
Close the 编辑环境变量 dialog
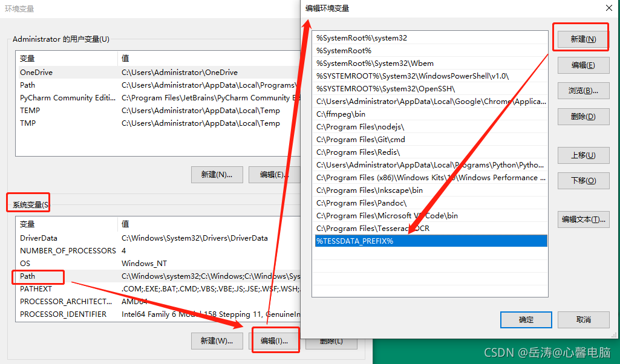(609, 8)
